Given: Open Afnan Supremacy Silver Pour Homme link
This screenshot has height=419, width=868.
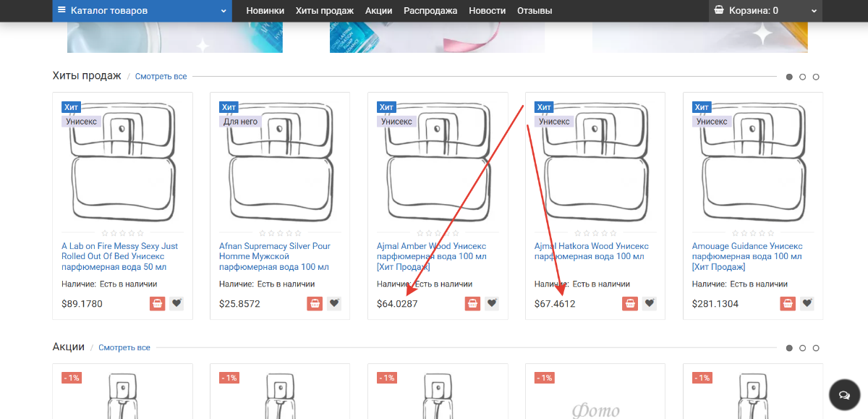Looking at the screenshot, I should pyautogui.click(x=276, y=256).
